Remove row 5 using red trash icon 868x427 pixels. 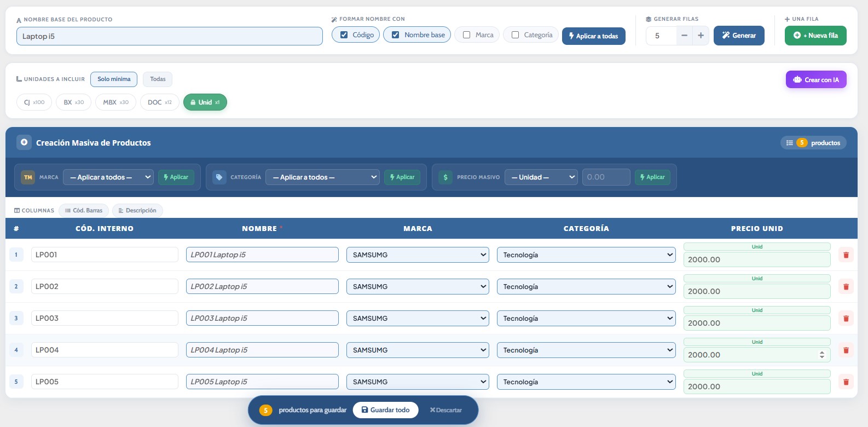coord(846,382)
